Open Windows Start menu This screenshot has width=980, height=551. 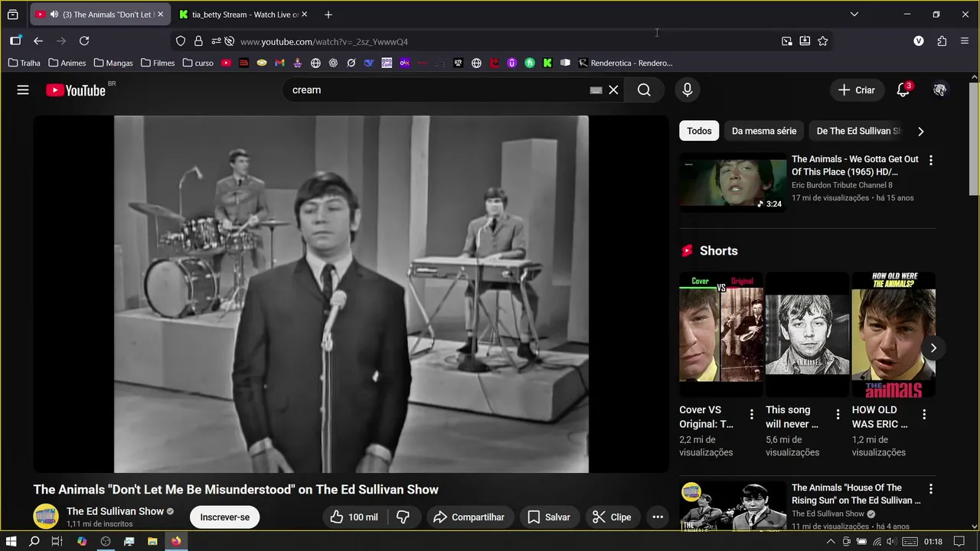11,541
